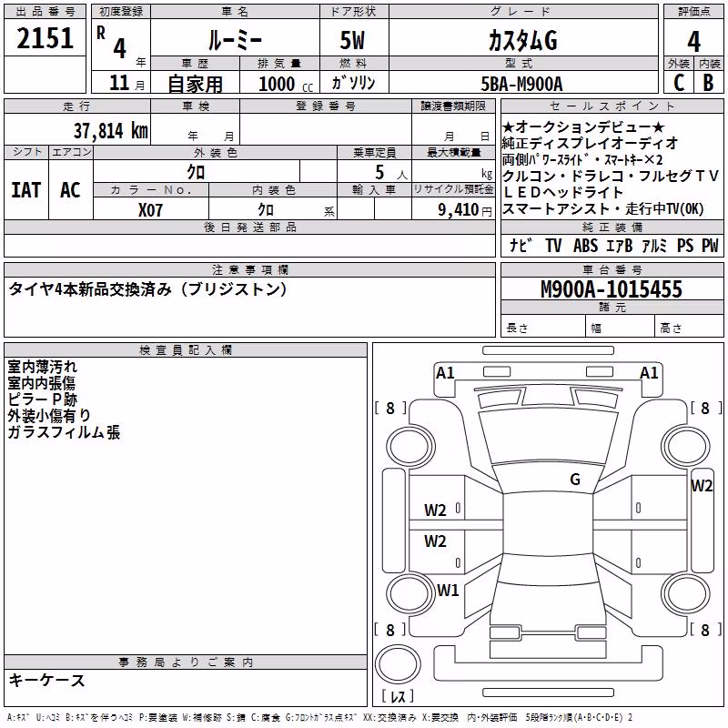Click the AC air conditioner value

(x=71, y=190)
